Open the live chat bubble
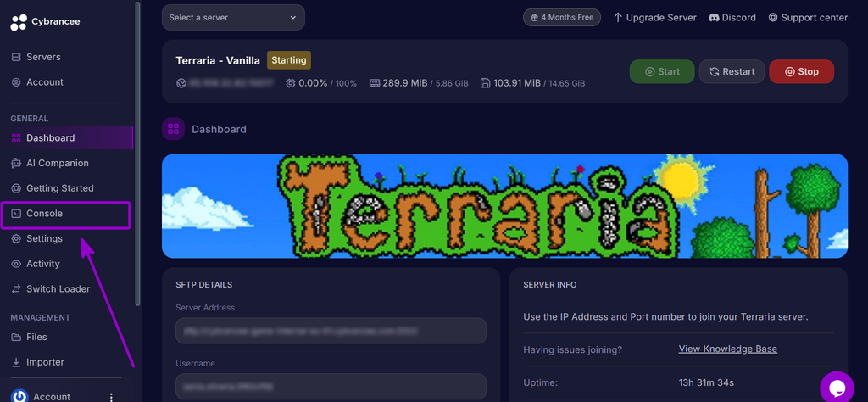The image size is (868, 402). pyautogui.click(x=837, y=387)
